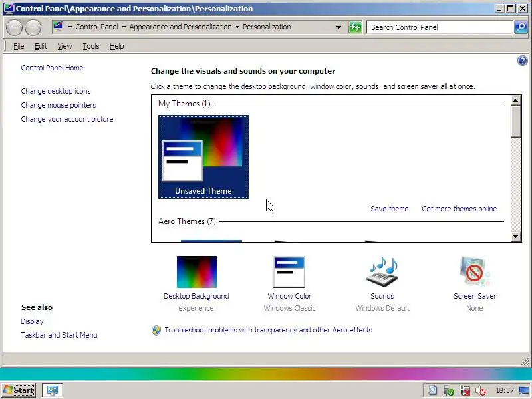The image size is (532, 399).
Task: Click the network disconnected tray icon
Action: click(x=465, y=390)
